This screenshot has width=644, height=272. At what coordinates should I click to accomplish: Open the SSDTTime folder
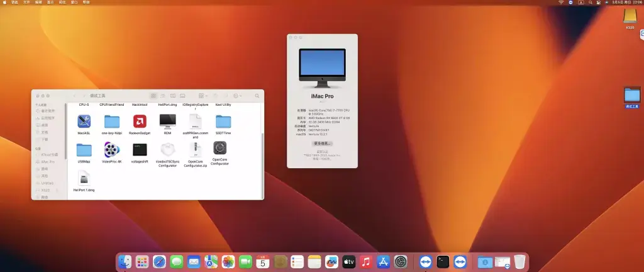[223, 122]
